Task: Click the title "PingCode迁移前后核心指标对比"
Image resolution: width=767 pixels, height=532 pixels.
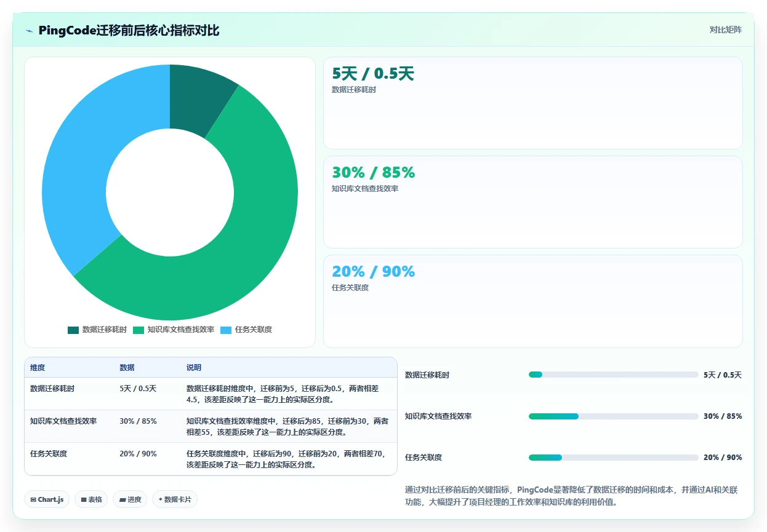Action: (x=129, y=30)
